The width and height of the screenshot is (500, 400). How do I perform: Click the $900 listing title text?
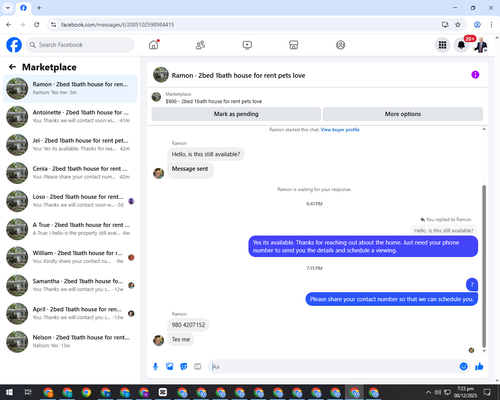[214, 101]
